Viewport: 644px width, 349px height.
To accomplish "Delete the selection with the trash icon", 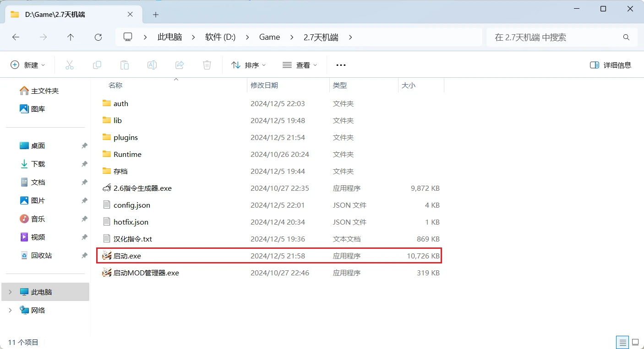I will pos(207,64).
